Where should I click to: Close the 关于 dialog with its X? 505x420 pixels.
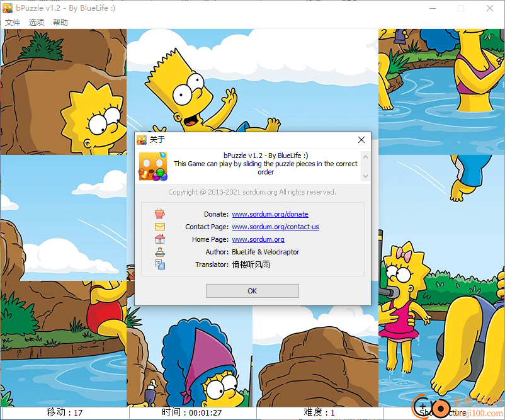pos(361,140)
